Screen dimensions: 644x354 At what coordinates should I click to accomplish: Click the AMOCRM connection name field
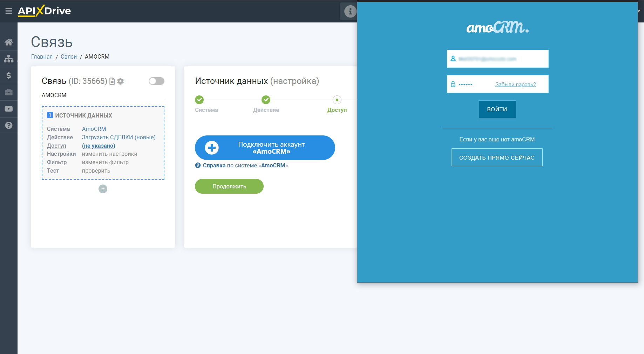click(103, 95)
